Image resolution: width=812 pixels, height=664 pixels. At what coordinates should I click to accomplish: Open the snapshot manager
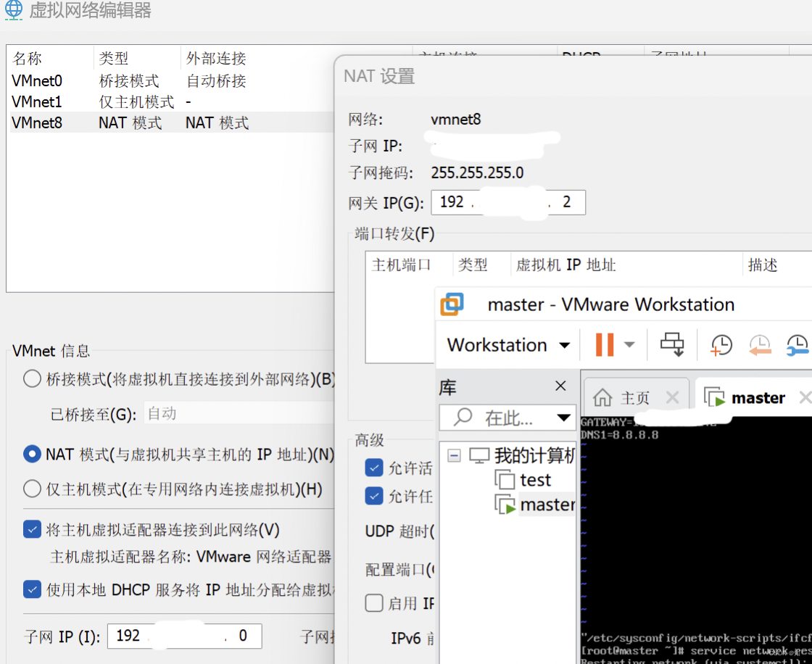797,344
